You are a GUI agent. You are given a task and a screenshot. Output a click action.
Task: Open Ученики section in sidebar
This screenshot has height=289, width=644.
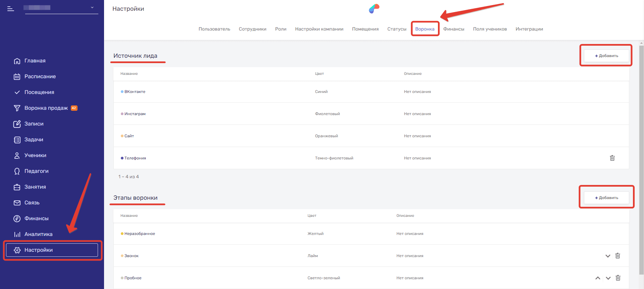point(35,155)
